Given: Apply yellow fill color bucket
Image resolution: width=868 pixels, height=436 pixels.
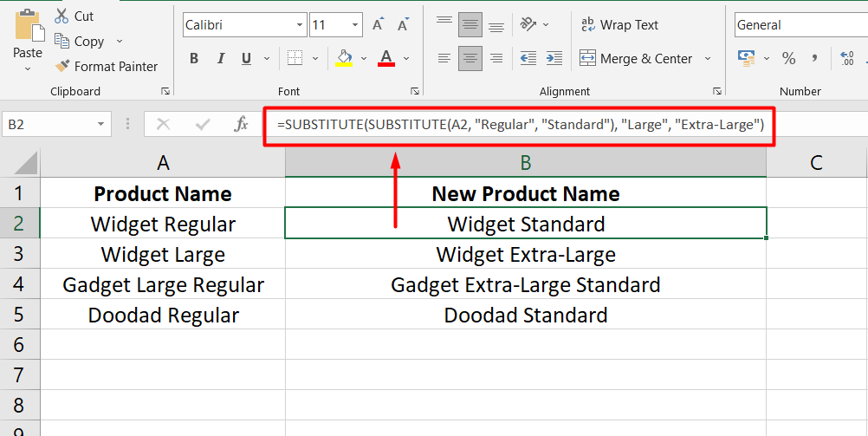Looking at the screenshot, I should (x=344, y=58).
